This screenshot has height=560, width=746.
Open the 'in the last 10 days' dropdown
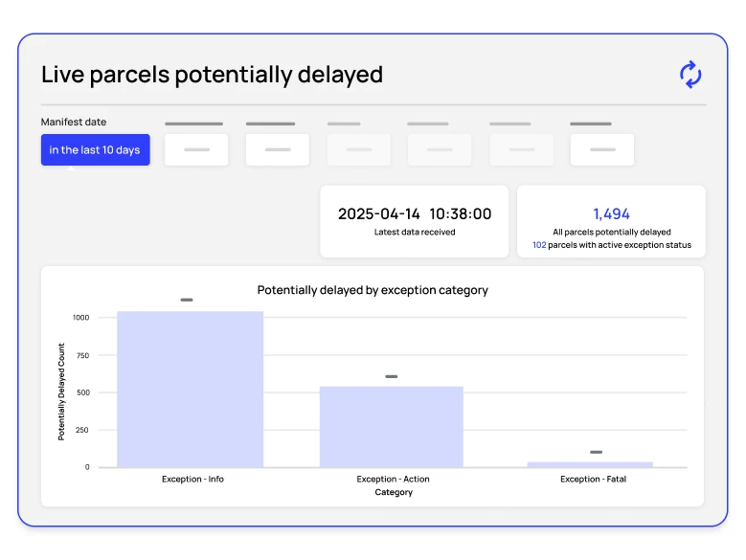95,150
